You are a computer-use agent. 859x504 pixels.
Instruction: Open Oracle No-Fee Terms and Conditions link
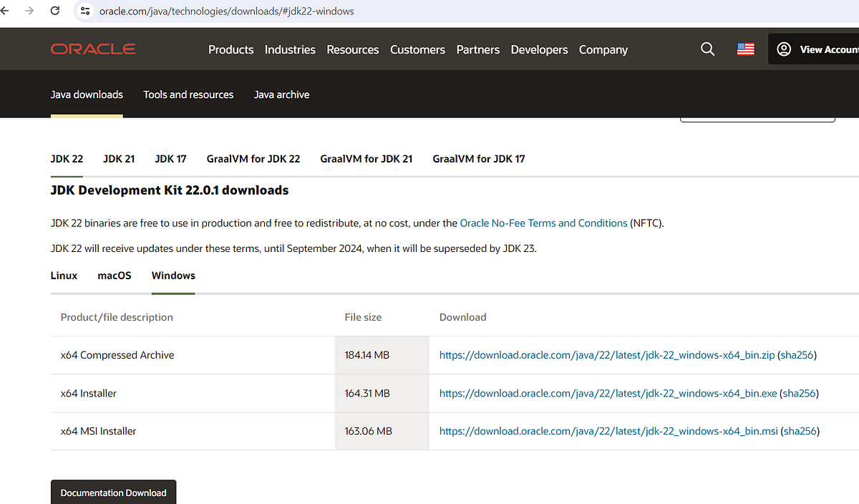543,223
